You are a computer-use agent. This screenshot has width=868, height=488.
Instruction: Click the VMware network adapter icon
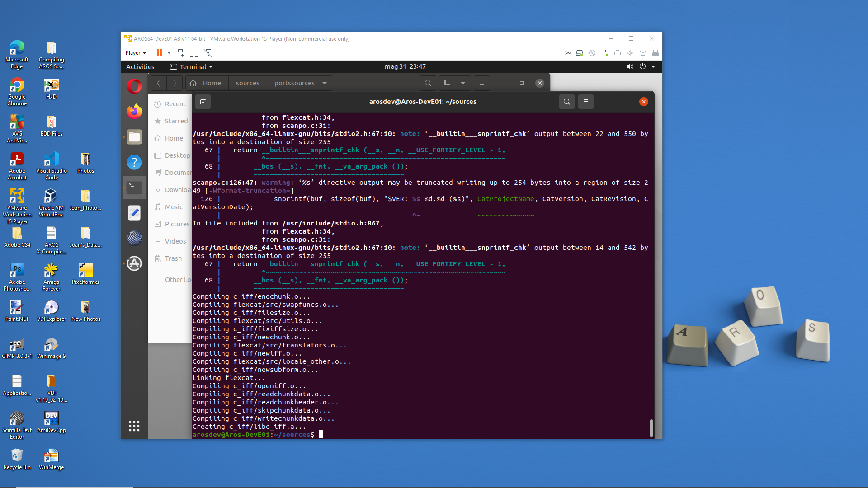point(605,53)
